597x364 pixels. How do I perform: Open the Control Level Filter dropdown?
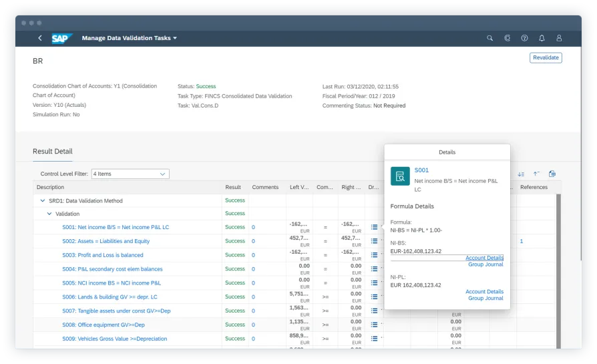(130, 174)
